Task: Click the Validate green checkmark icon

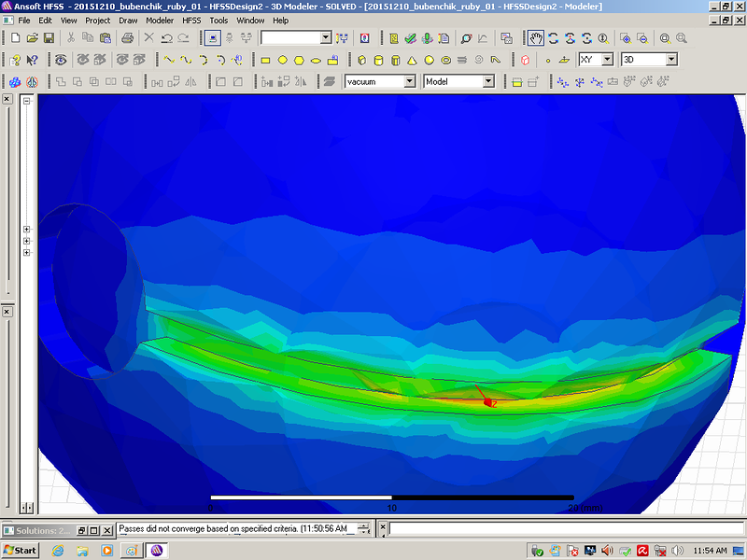Action: point(410,38)
